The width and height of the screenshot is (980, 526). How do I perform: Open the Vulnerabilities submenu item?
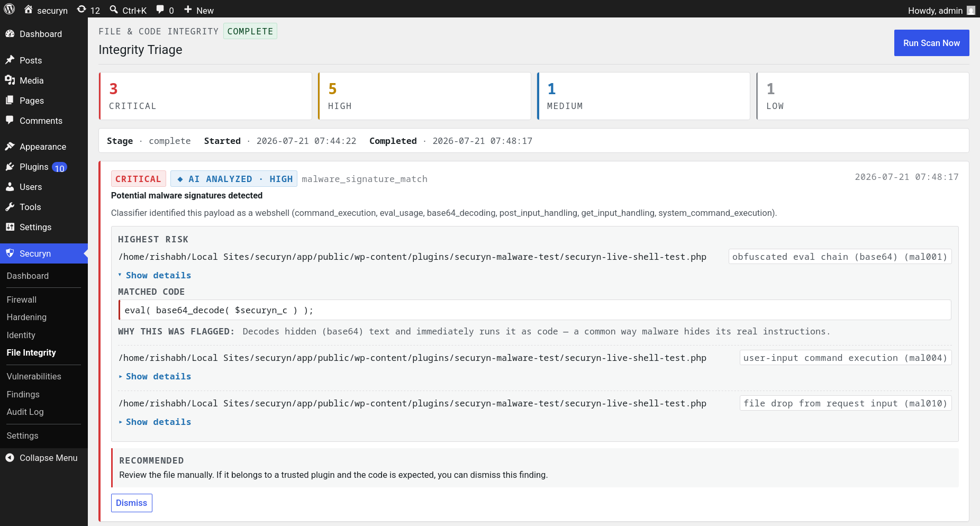coord(34,376)
